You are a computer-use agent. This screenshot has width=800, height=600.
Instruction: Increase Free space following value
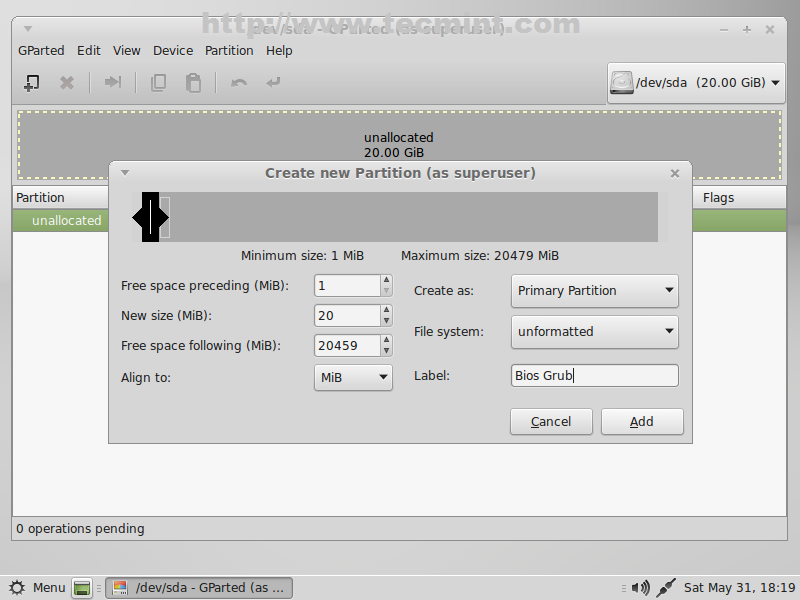point(386,340)
